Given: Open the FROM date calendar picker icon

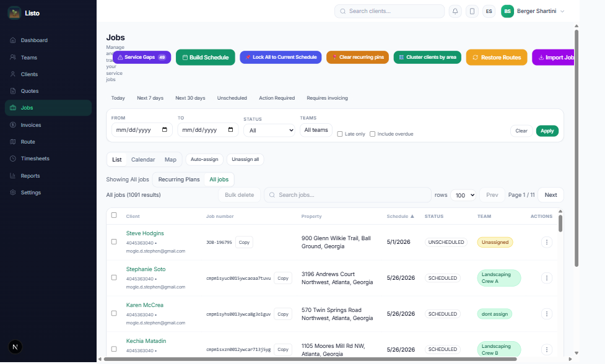Looking at the screenshot, I should (165, 129).
